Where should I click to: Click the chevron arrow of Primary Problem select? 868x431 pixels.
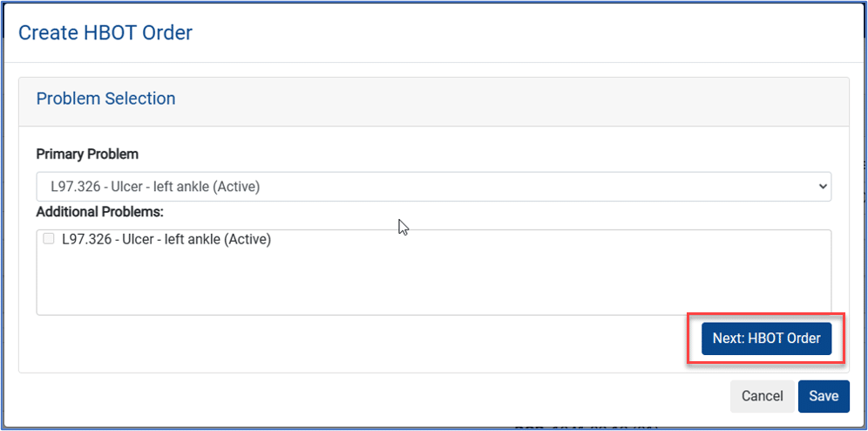tap(822, 187)
